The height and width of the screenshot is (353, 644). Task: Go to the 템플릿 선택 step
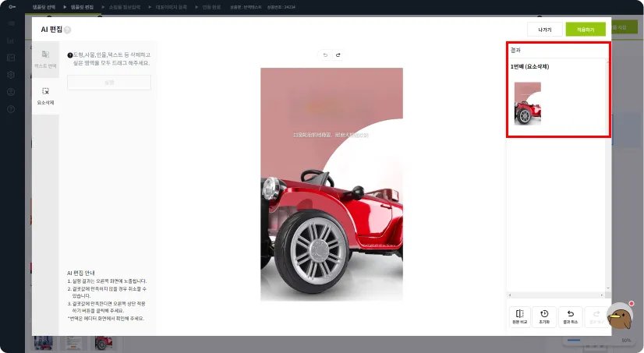pos(44,7)
